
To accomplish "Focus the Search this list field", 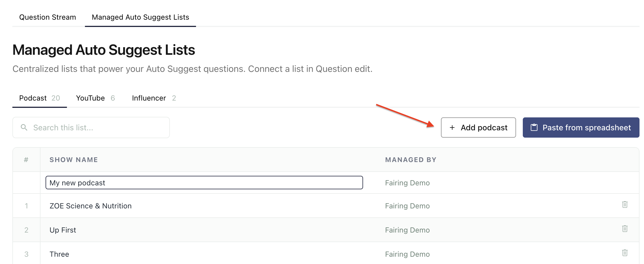I will tap(91, 128).
